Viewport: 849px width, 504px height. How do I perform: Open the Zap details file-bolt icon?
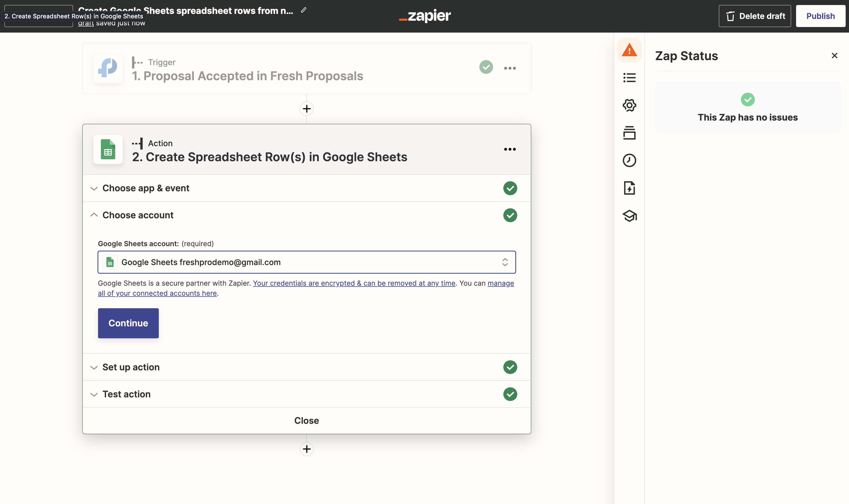[x=629, y=188]
